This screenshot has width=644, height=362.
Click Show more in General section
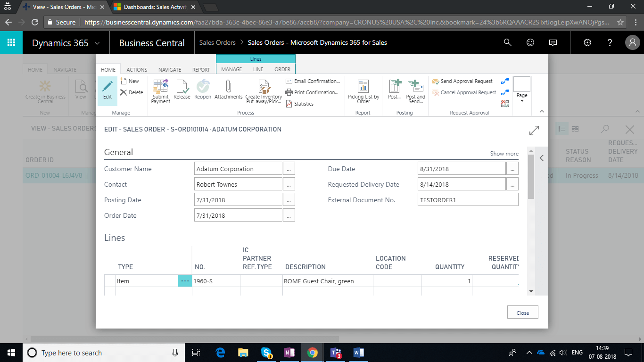click(x=504, y=154)
